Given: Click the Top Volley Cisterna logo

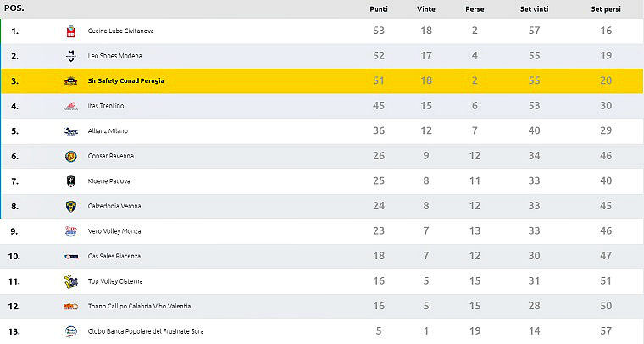Looking at the screenshot, I should click(x=70, y=281).
